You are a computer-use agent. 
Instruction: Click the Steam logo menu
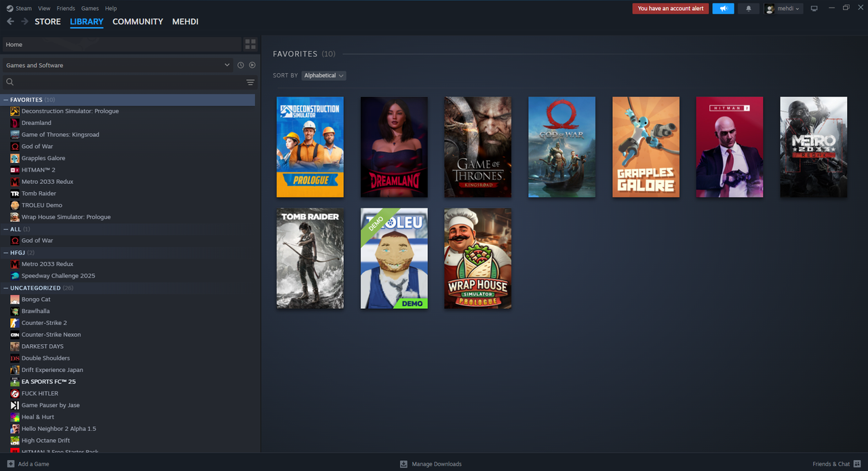coord(19,8)
